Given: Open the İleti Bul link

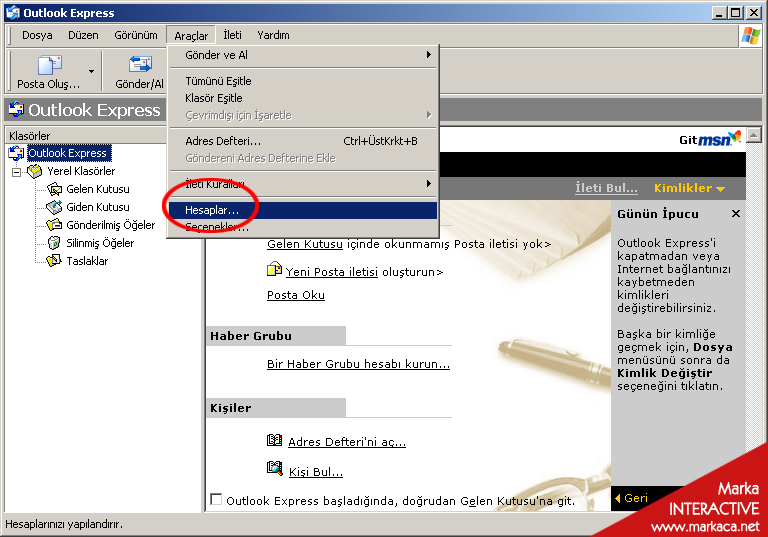Looking at the screenshot, I should pyautogui.click(x=606, y=188).
